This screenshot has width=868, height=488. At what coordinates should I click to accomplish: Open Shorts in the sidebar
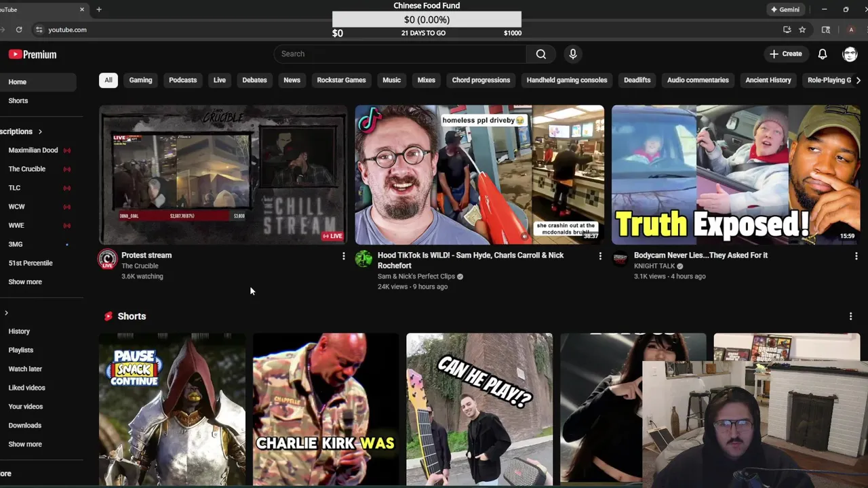click(38, 101)
